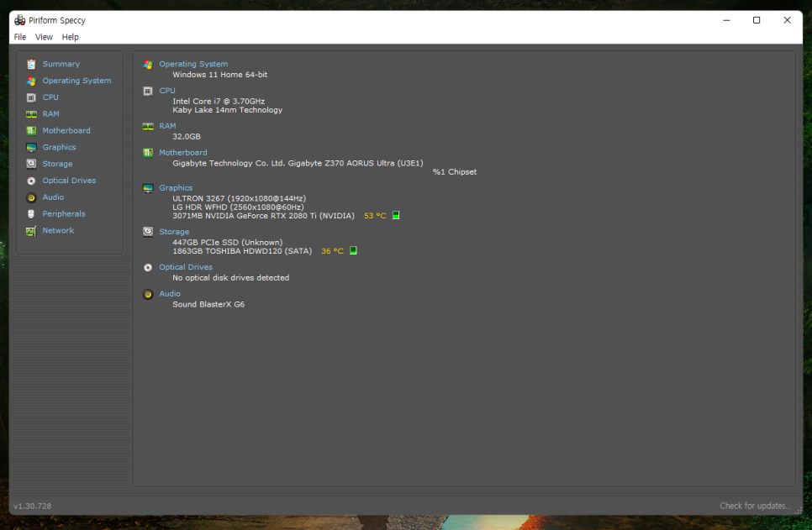
Task: Go to Network in the sidebar
Action: (x=58, y=230)
